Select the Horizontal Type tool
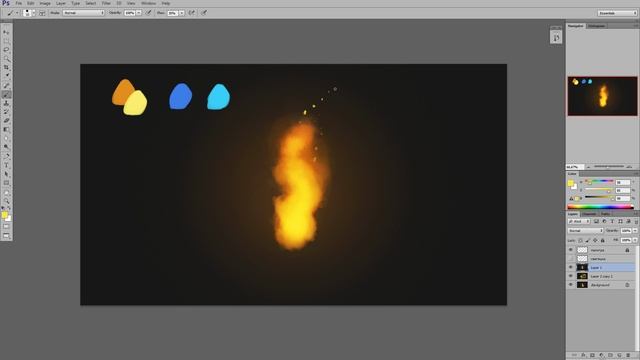The image size is (640, 360). (6, 165)
